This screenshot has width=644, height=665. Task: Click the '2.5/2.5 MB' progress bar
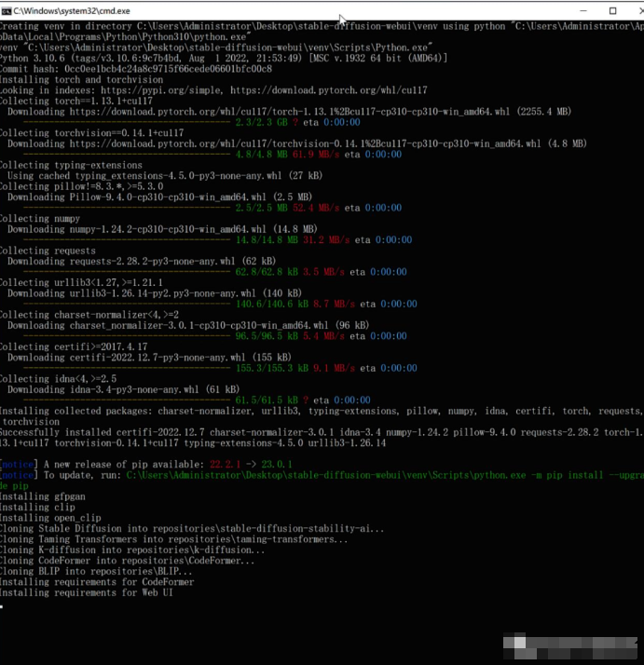(127, 208)
